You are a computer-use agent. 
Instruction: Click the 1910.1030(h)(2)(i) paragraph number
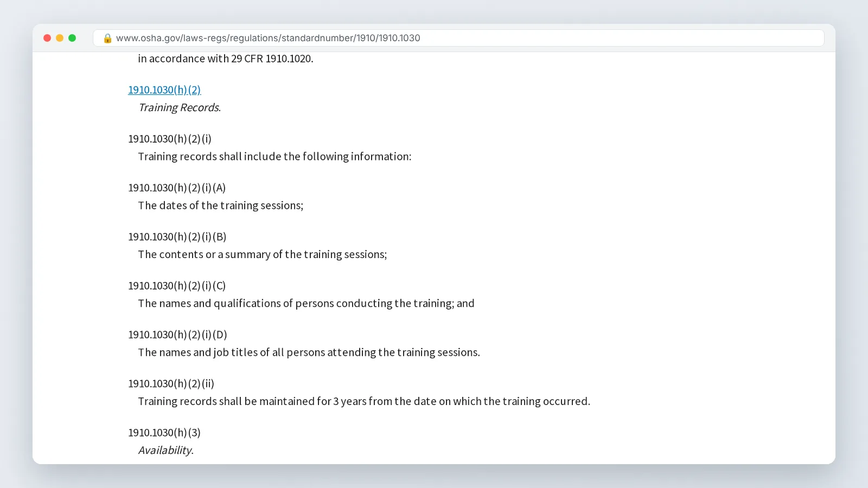click(x=170, y=139)
